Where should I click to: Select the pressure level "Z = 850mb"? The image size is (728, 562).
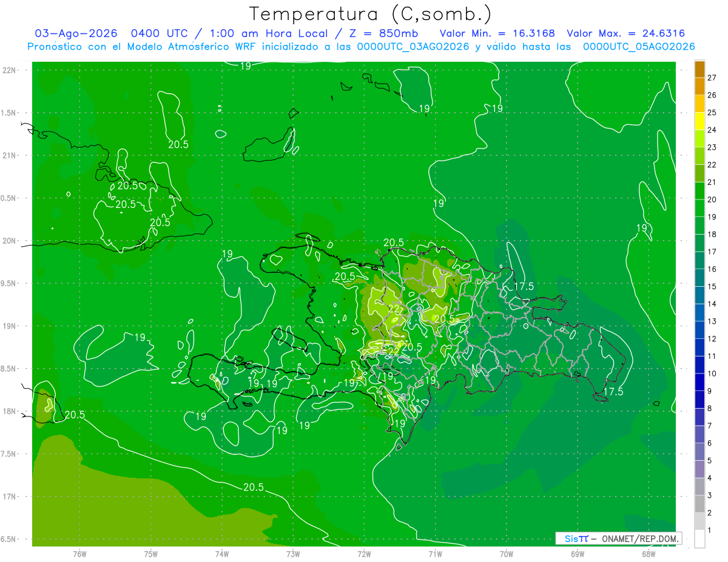382,33
